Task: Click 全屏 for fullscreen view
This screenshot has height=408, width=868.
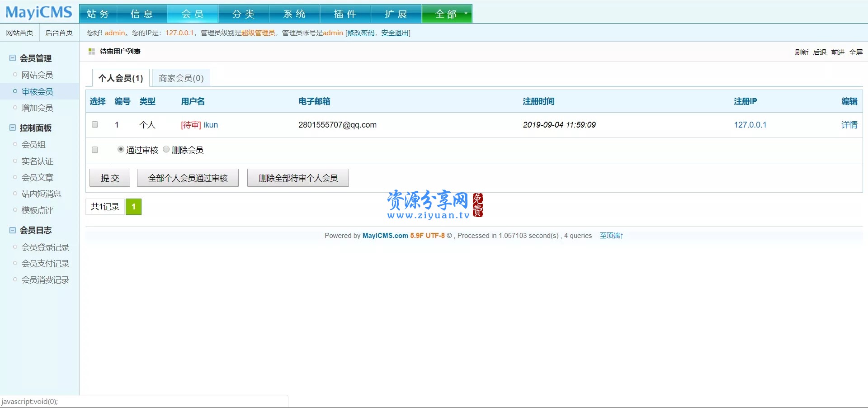Action: click(x=856, y=52)
